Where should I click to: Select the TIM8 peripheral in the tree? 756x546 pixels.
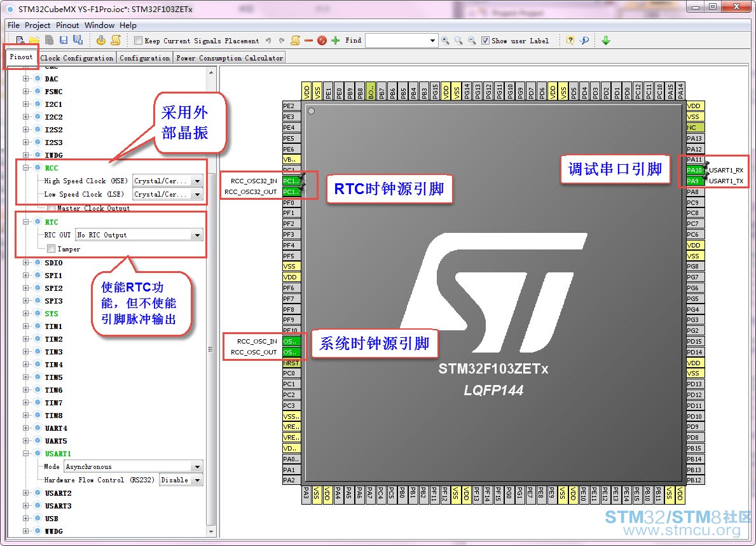[x=53, y=415]
